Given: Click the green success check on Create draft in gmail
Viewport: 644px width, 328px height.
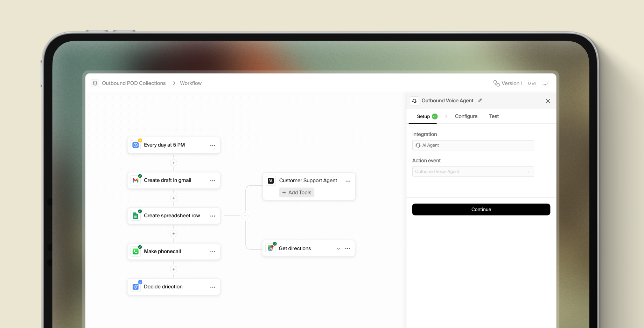Looking at the screenshot, I should [x=140, y=176].
